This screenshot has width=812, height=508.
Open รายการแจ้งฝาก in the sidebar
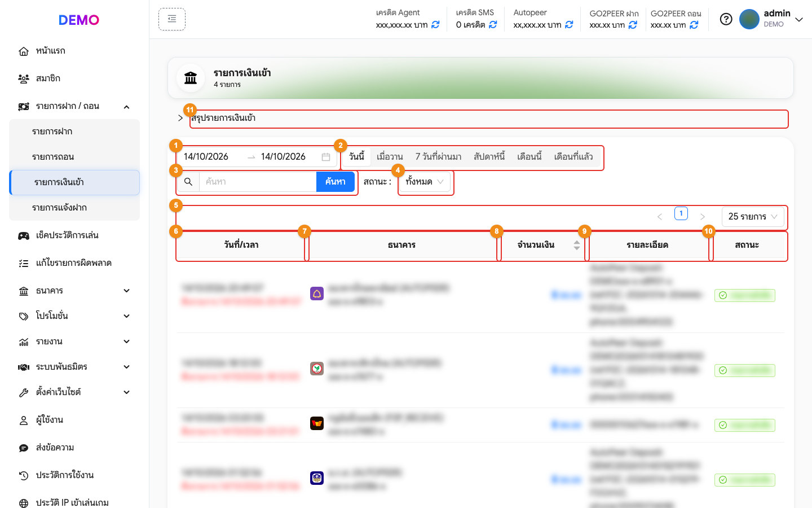74,208
